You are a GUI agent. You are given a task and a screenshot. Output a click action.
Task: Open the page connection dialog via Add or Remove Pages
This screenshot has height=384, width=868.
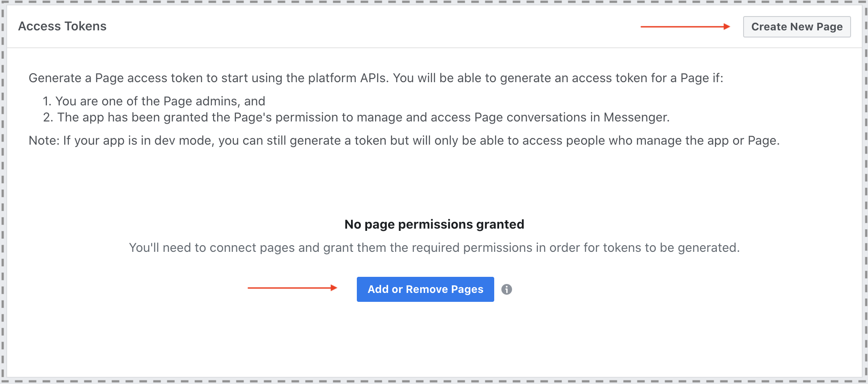point(425,289)
